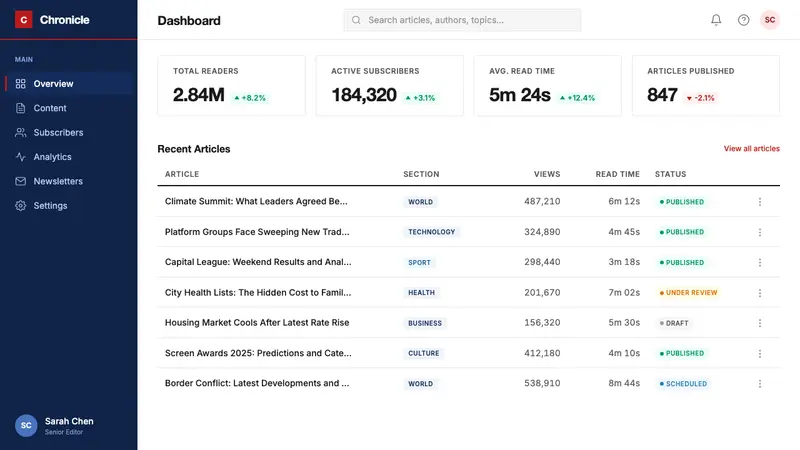800x450 pixels.
Task: Sort by the Read Time column header
Action: pos(617,174)
